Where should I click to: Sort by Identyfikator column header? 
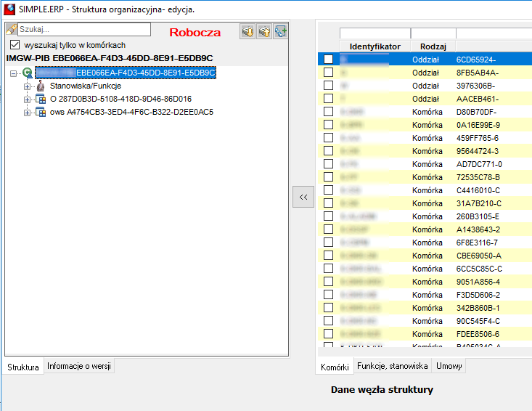tap(375, 46)
